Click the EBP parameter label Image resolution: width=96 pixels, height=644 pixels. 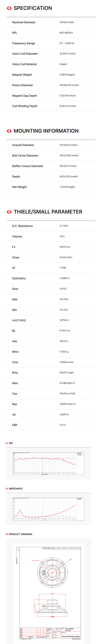coord(15,425)
